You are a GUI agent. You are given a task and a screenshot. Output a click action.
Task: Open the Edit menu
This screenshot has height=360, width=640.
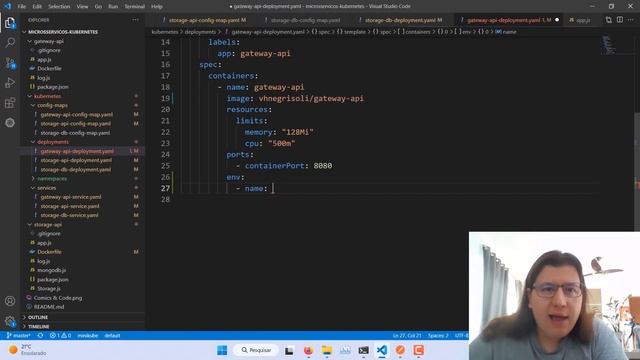[x=37, y=7]
